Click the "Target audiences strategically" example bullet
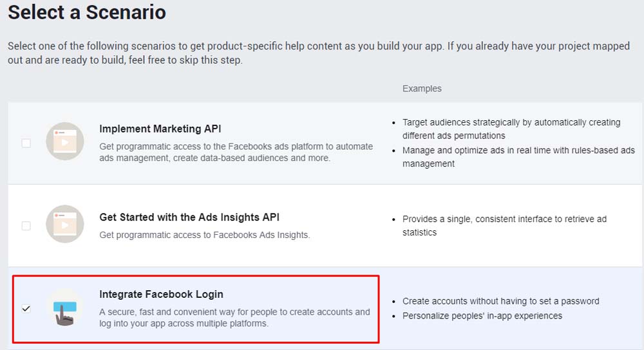The width and height of the screenshot is (644, 350). (511, 129)
